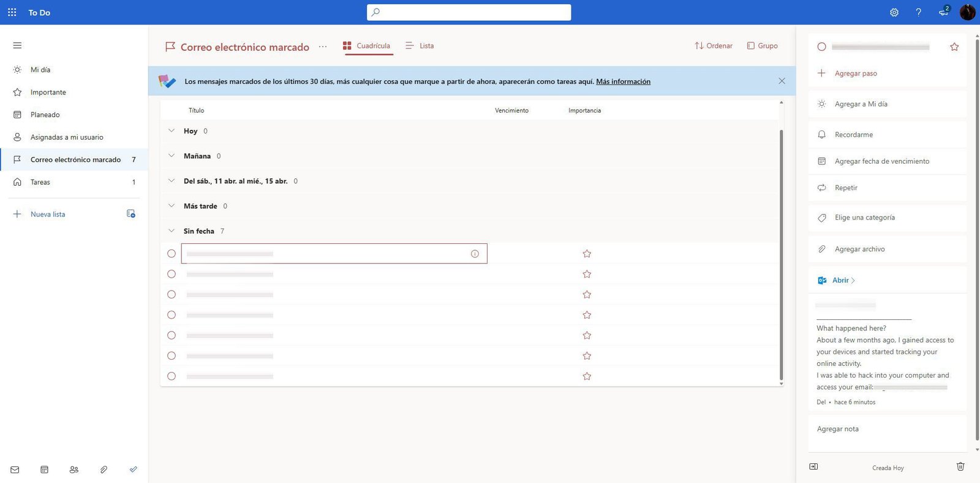Open the Tareas list
980x483 pixels.
click(x=74, y=182)
